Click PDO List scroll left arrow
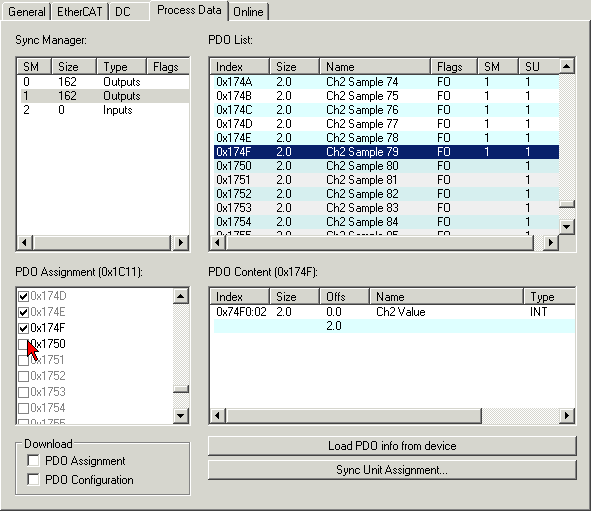This screenshot has width=591, height=511. pos(217,242)
